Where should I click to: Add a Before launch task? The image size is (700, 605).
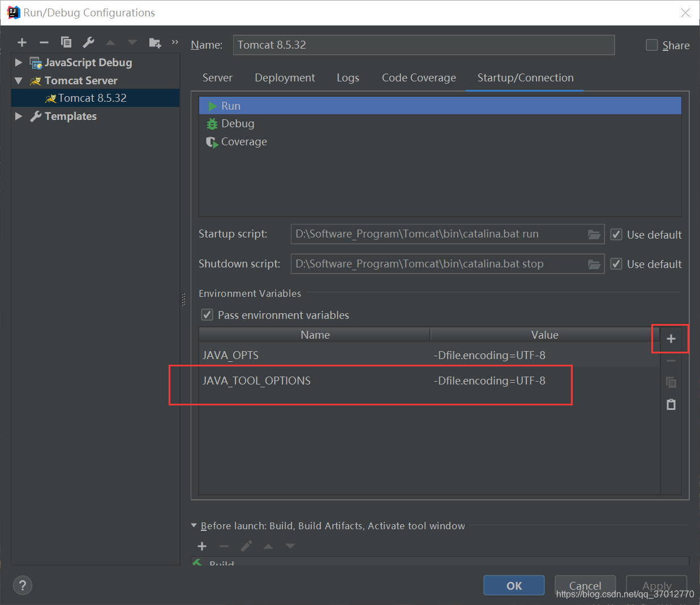202,546
